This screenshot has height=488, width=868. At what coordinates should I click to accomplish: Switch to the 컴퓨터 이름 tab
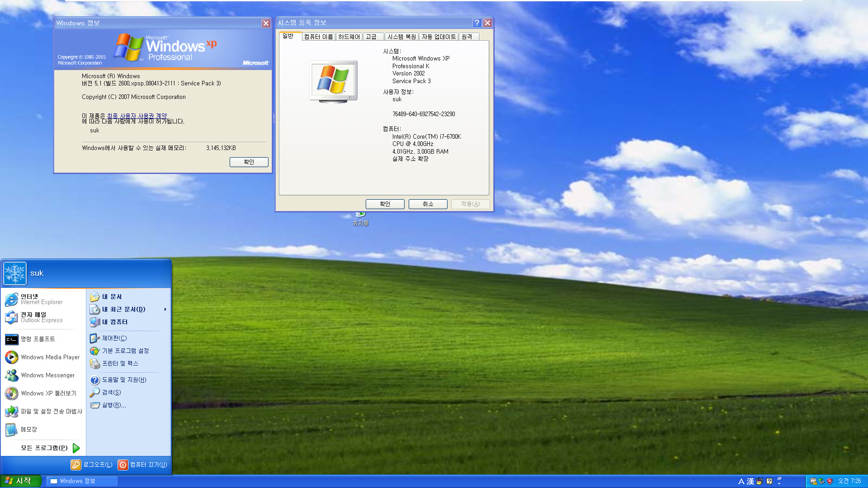[x=318, y=37]
